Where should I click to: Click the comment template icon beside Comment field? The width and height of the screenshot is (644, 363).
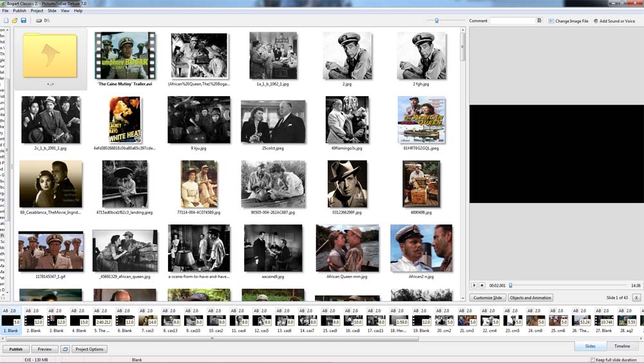[x=540, y=21]
